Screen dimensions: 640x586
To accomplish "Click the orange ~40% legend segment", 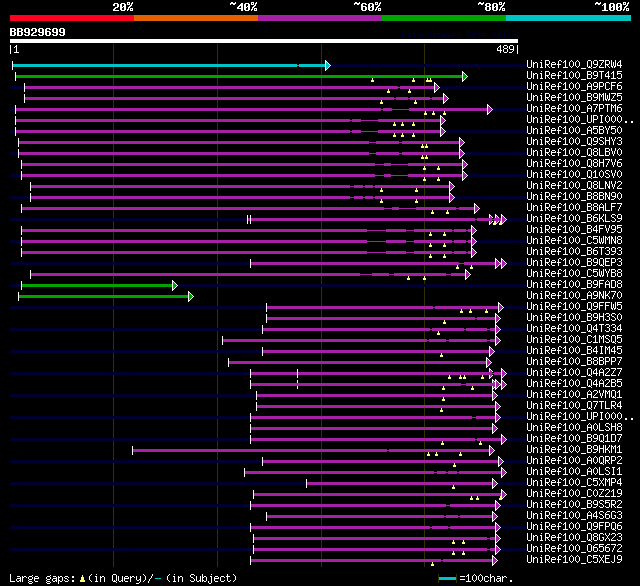I will [x=196, y=18].
